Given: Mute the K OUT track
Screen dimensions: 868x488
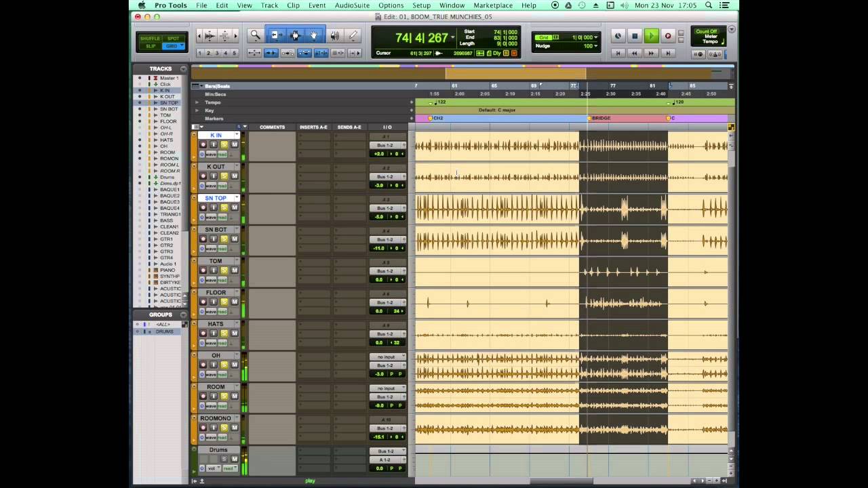Looking at the screenshot, I should tap(235, 176).
